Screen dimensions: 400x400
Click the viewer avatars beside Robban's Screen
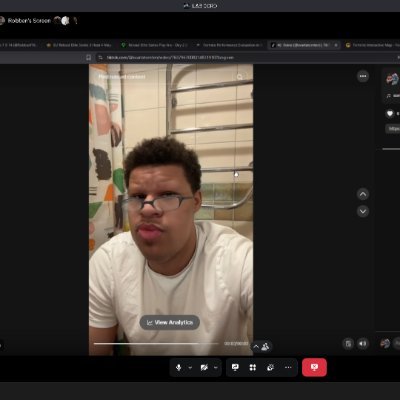65,21
